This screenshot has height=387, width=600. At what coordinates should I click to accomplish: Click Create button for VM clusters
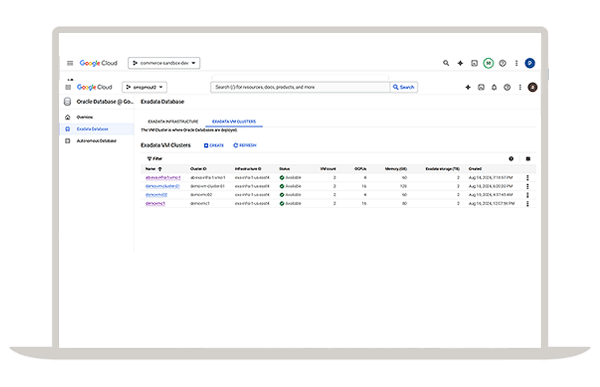click(x=214, y=145)
